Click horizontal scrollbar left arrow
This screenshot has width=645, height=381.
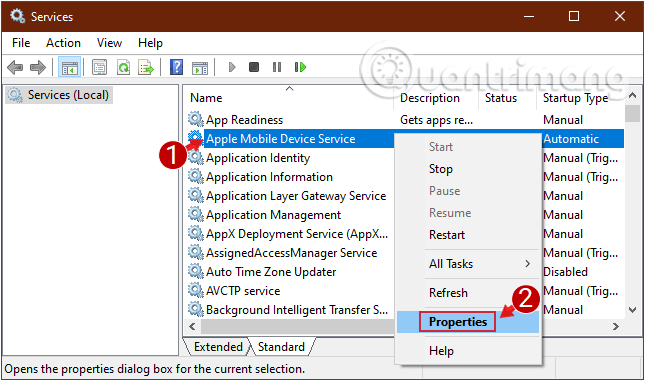tap(193, 326)
